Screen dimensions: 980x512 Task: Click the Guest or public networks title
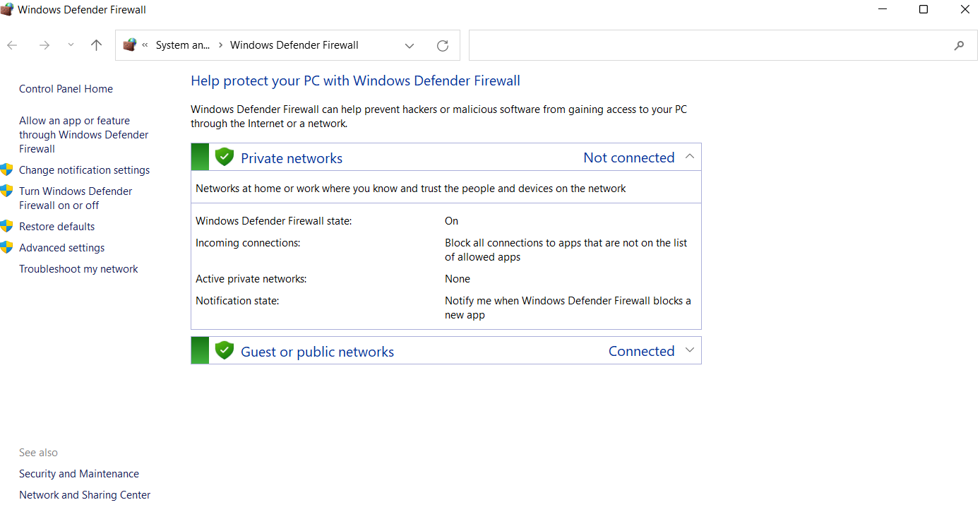318,352
